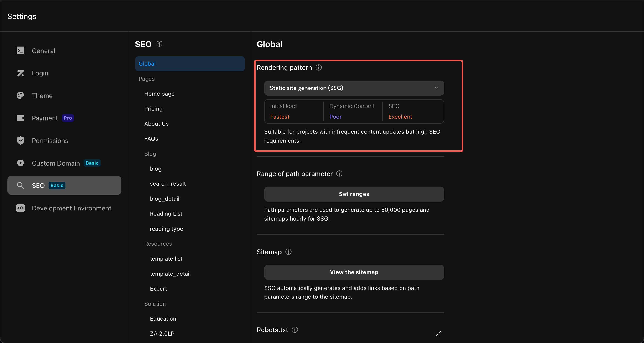Click the Pro badge next to Payment

[x=68, y=118]
